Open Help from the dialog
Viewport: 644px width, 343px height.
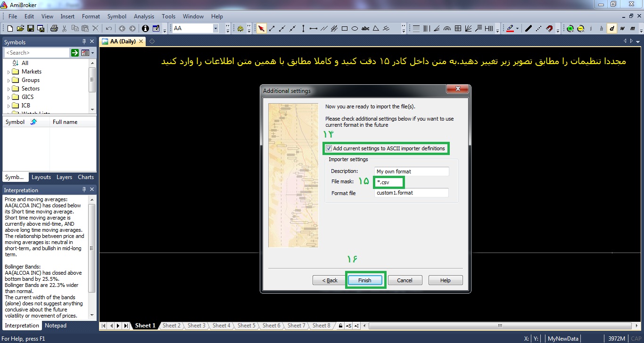[x=446, y=280]
